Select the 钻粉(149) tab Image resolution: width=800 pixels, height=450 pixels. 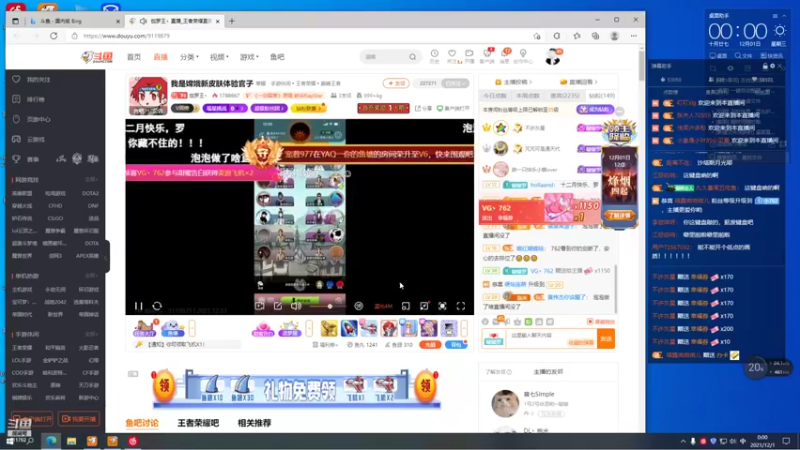602,95
